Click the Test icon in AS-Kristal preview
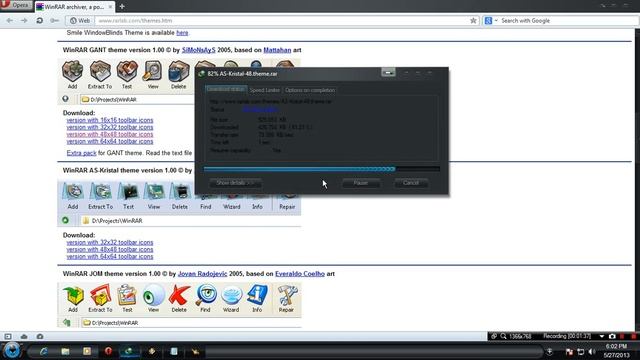 tap(128, 191)
